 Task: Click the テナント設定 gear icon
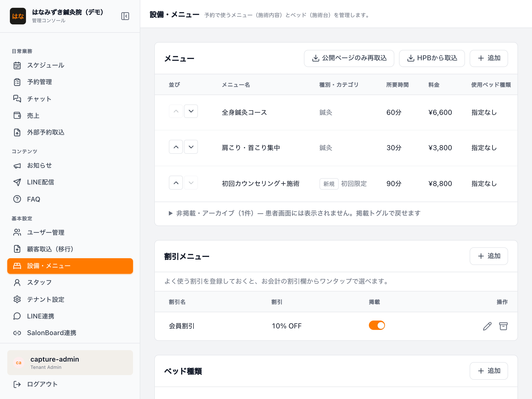pos(17,299)
